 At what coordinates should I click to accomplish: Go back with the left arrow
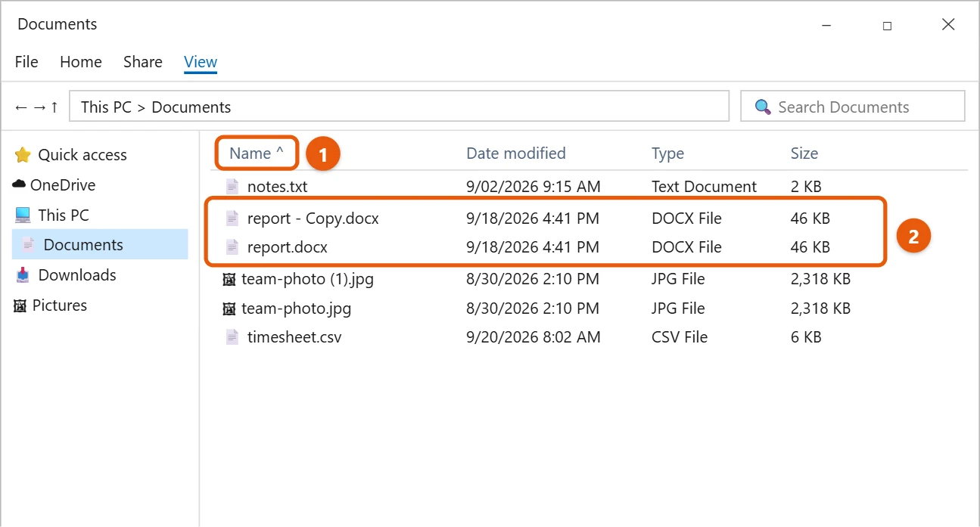coord(22,107)
